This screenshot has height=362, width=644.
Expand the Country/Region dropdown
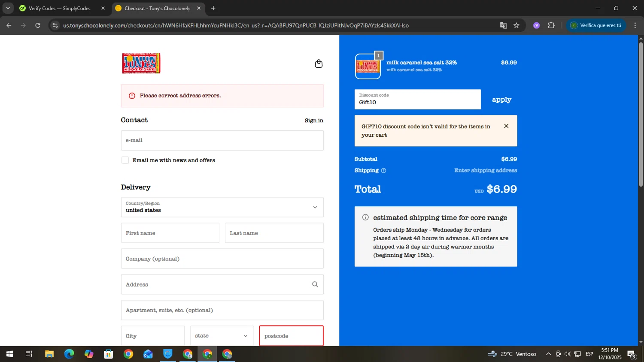pyautogui.click(x=222, y=207)
